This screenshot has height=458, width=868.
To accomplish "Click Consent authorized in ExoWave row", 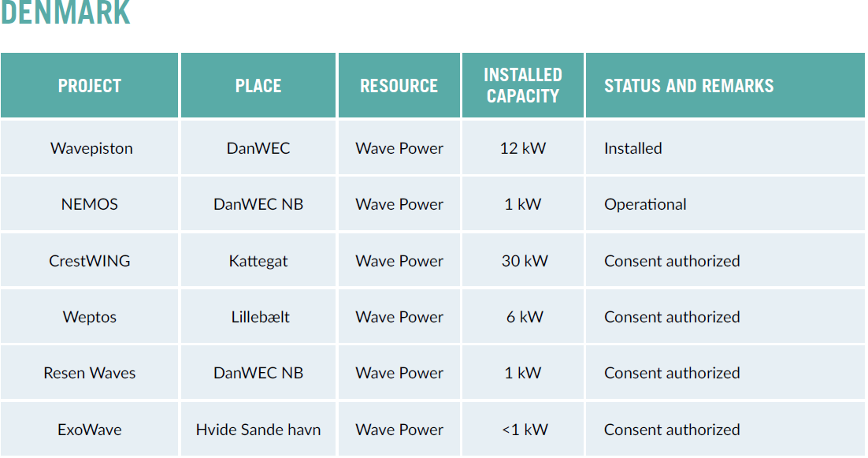I will click(725, 430).
